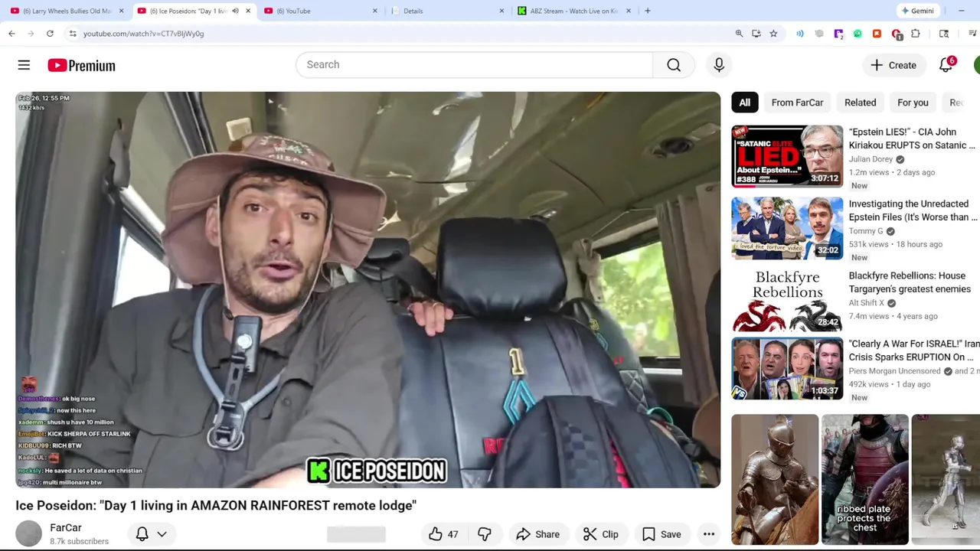The height and width of the screenshot is (551, 980).
Task: Save video to a playlist
Action: (661, 534)
